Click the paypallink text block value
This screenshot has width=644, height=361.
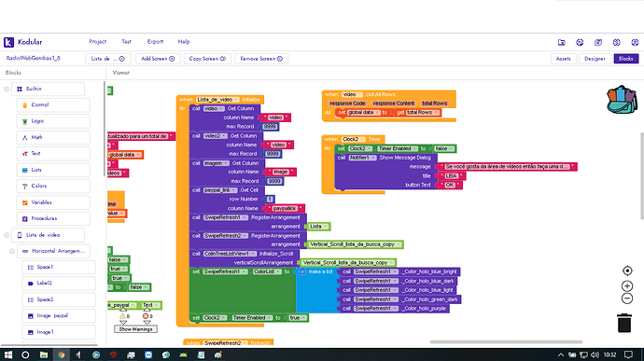click(285, 209)
